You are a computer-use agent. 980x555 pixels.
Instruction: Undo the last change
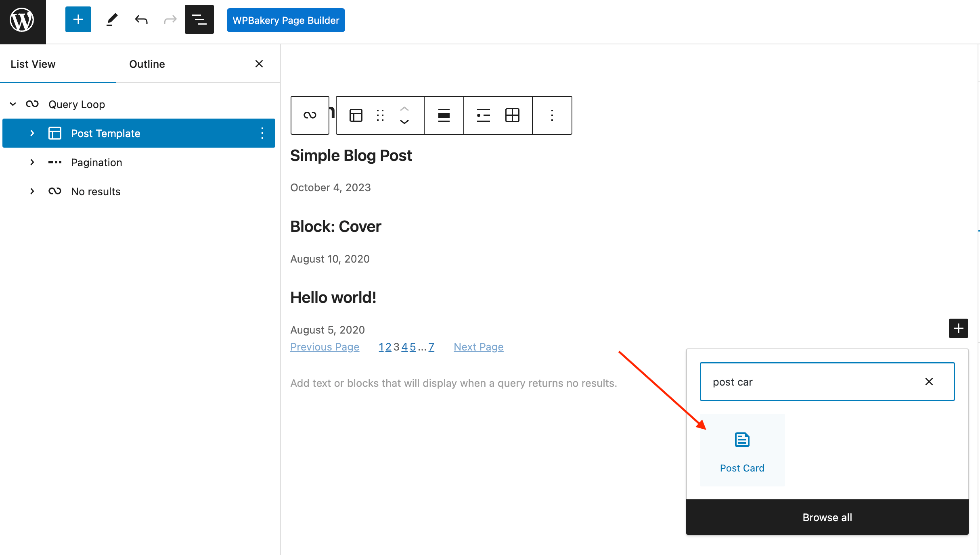click(x=141, y=20)
